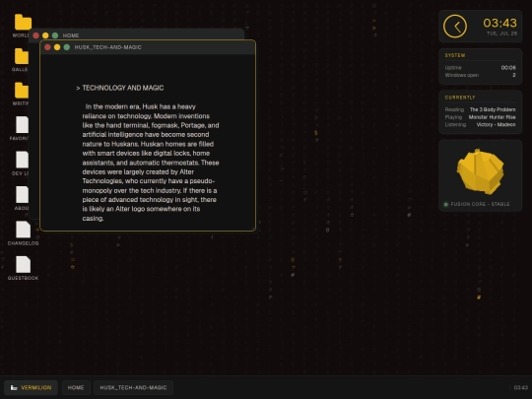Click the large 03:43 clock widget time
532x399 pixels.
coord(499,23)
